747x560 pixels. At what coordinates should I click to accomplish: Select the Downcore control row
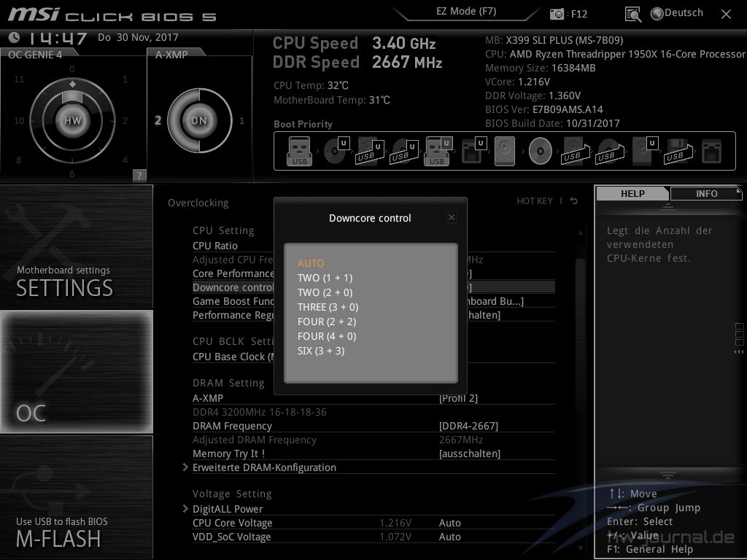click(x=373, y=287)
